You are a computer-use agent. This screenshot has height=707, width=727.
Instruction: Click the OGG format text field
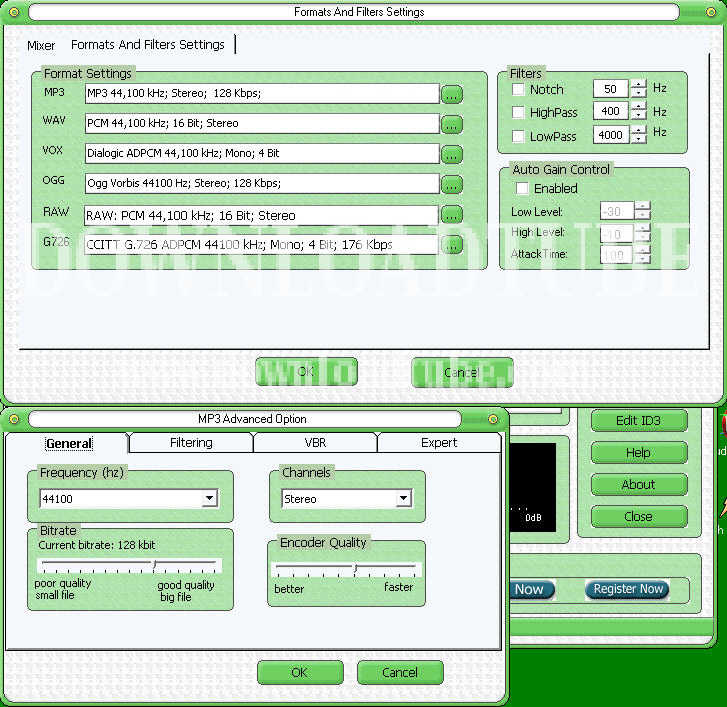[262, 184]
